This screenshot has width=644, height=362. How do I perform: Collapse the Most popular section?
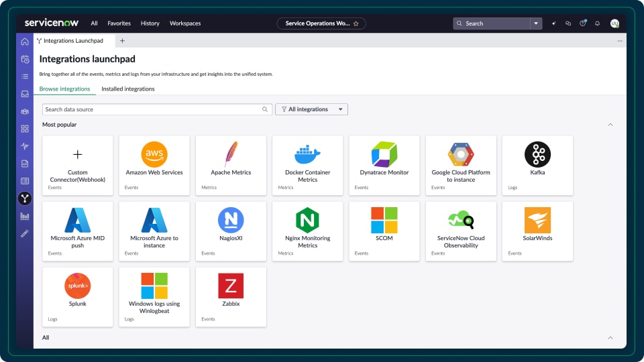pos(610,125)
